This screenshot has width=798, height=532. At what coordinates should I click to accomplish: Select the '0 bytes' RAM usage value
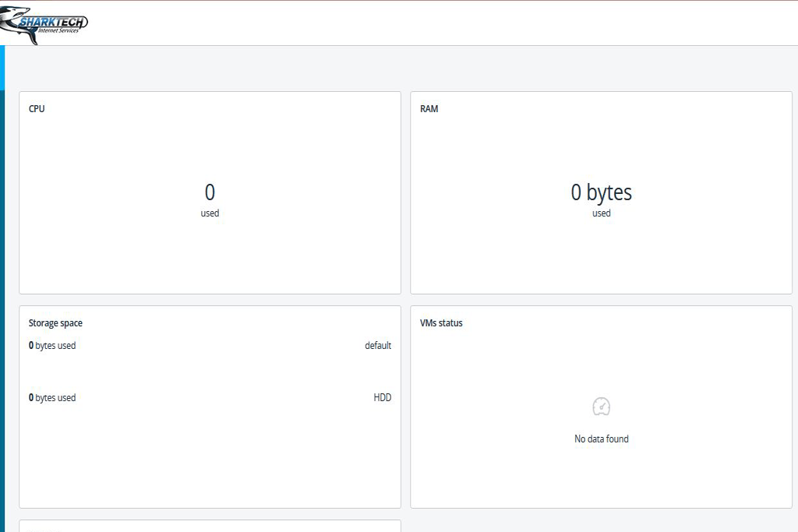pos(601,192)
